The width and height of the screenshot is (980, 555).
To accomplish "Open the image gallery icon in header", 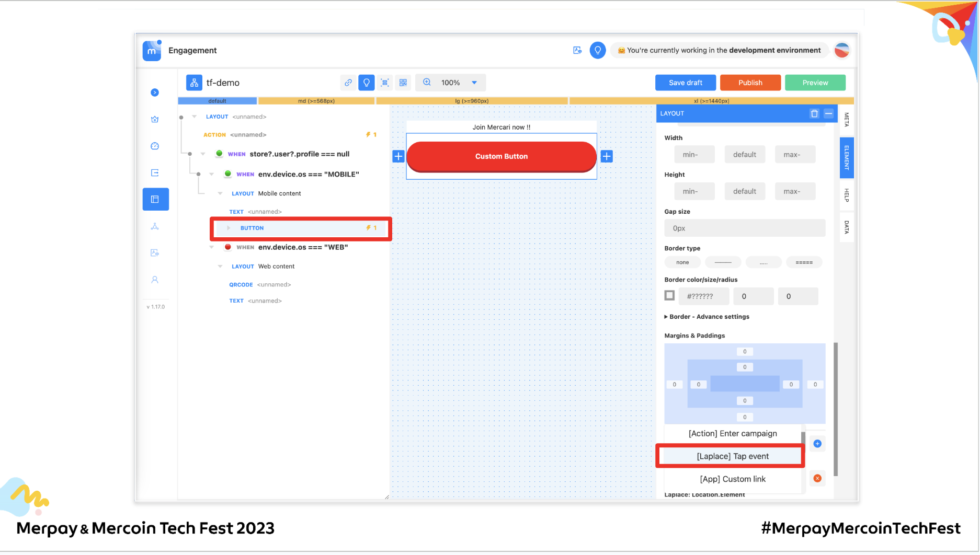I will point(577,51).
